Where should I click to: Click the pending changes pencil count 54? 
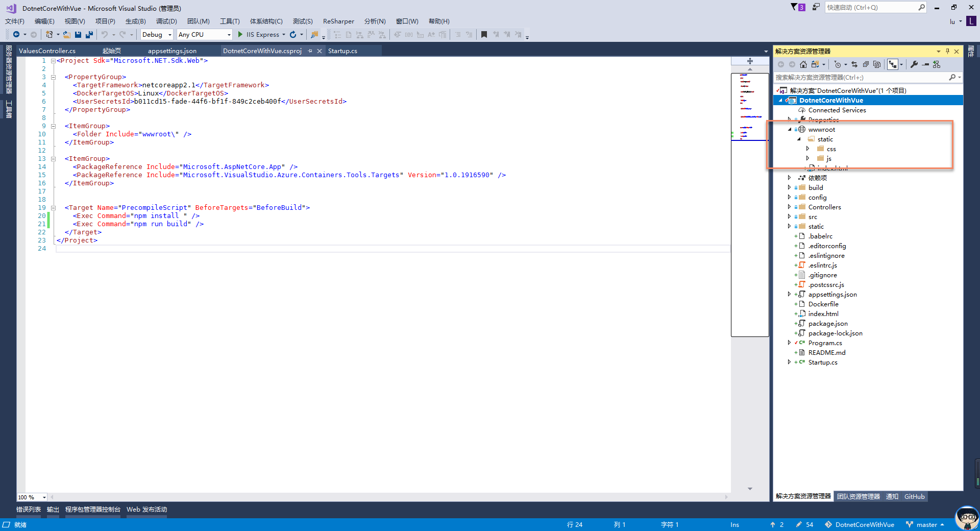coord(804,525)
